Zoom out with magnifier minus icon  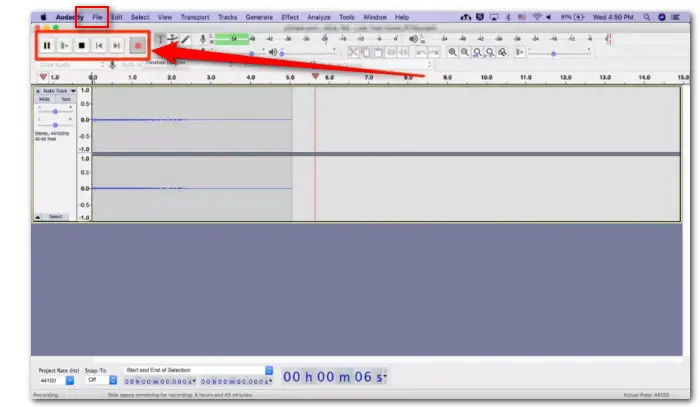(x=465, y=52)
